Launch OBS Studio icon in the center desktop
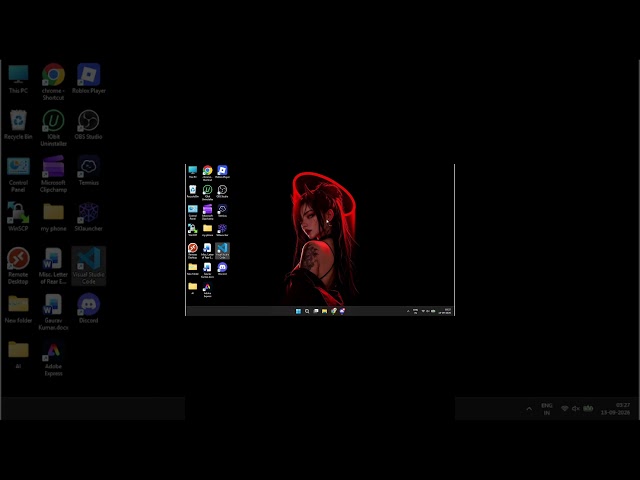The width and height of the screenshot is (640, 480). click(222, 191)
